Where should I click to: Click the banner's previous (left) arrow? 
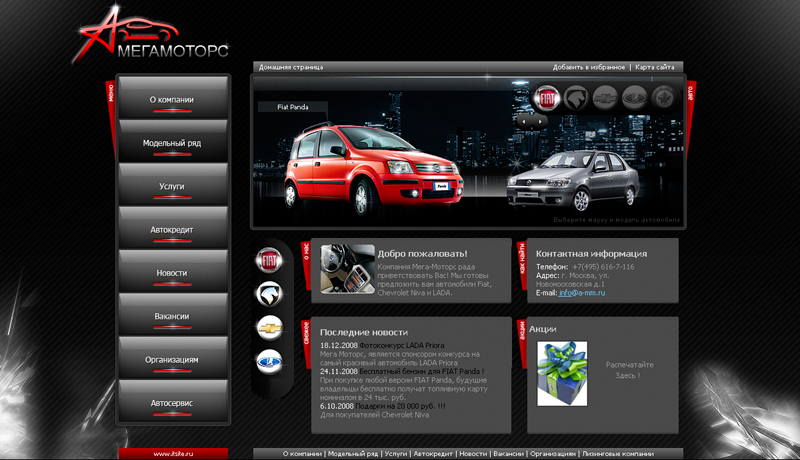[524, 121]
